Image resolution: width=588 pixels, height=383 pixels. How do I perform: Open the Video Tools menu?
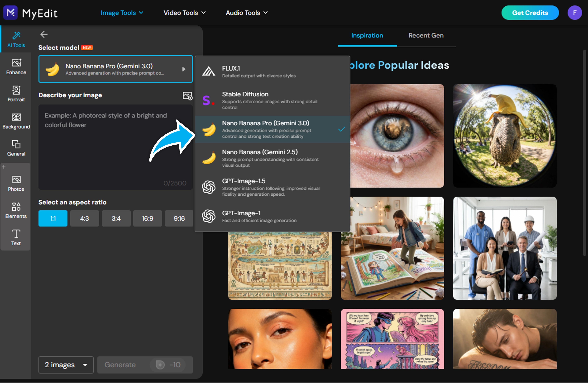[x=184, y=13]
